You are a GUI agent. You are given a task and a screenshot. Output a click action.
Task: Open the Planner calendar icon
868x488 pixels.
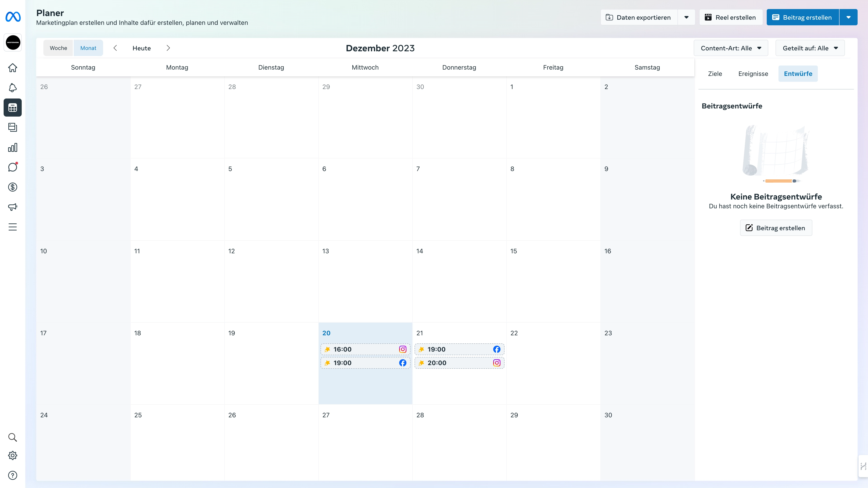point(13,108)
